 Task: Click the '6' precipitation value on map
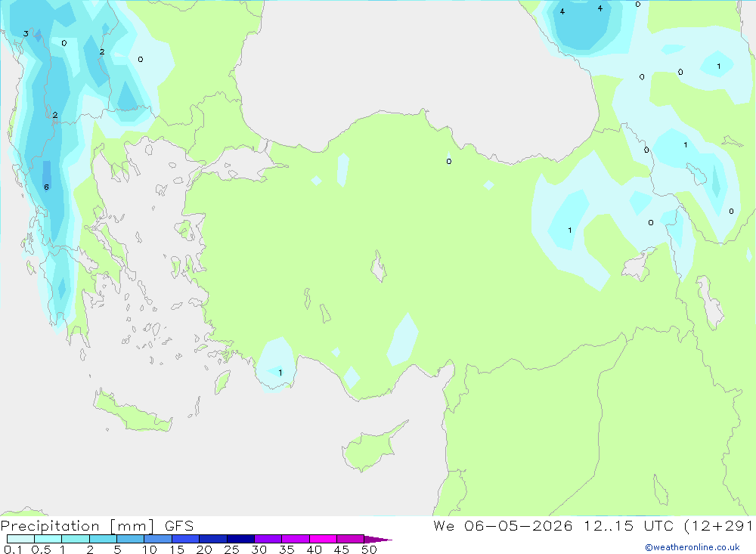click(46, 187)
